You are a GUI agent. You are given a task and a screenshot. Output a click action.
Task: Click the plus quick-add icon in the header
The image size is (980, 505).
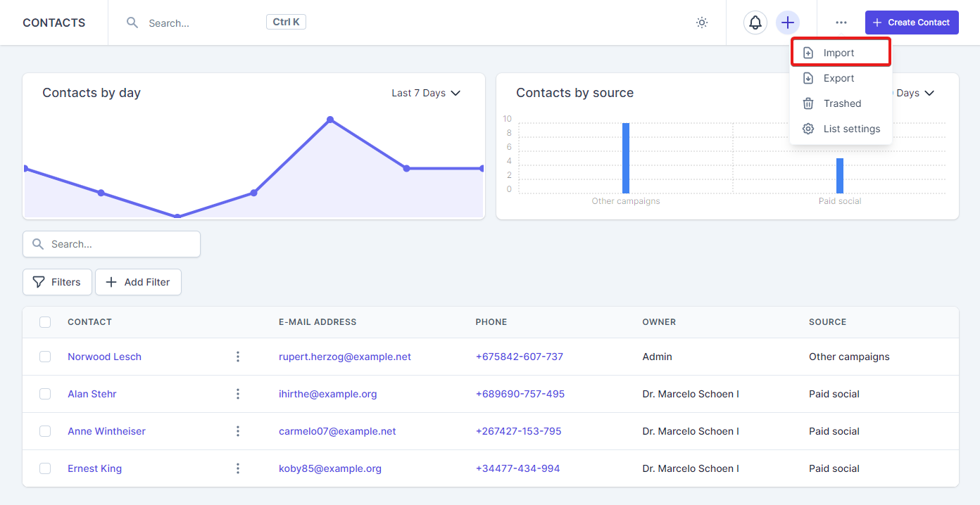[787, 23]
